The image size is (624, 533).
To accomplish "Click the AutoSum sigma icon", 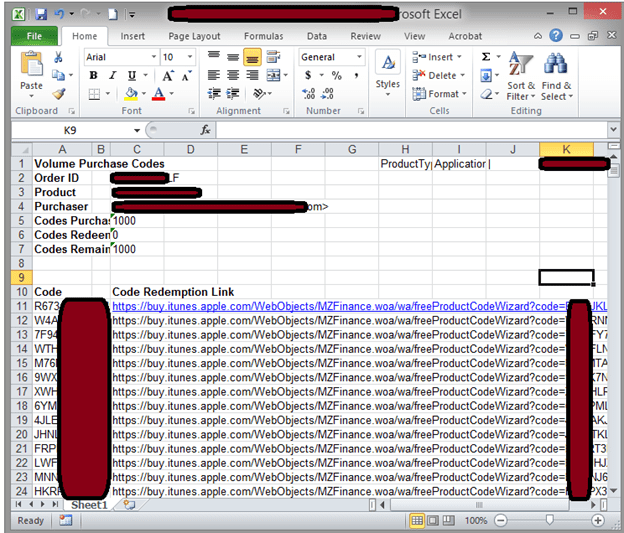I will pyautogui.click(x=486, y=57).
